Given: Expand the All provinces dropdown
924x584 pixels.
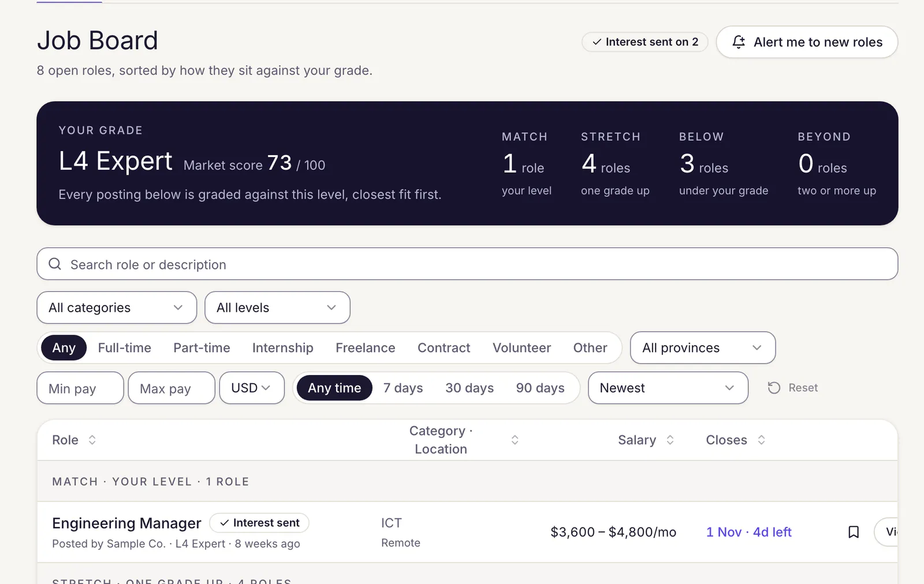Looking at the screenshot, I should point(703,348).
